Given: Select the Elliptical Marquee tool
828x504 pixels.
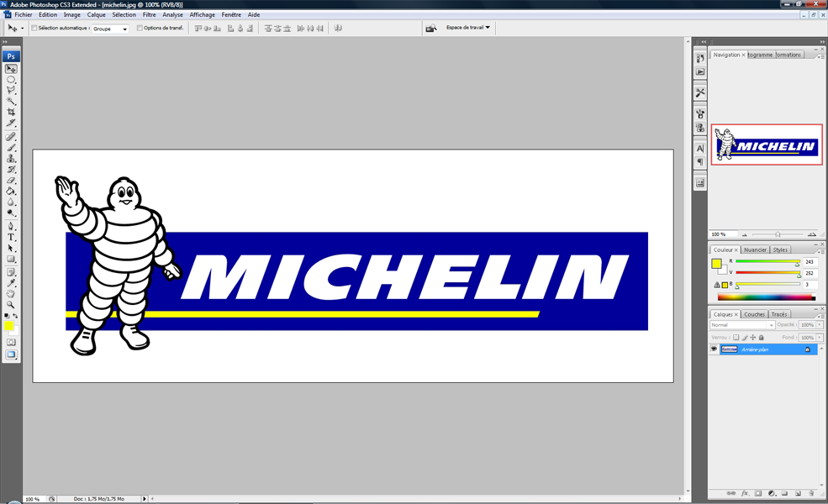Looking at the screenshot, I should pyautogui.click(x=11, y=80).
